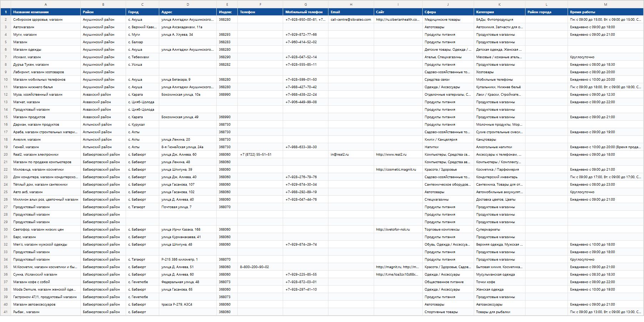Click the 'Адрес' header cell
Viewport: 644px width, 322px height.
point(188,12)
